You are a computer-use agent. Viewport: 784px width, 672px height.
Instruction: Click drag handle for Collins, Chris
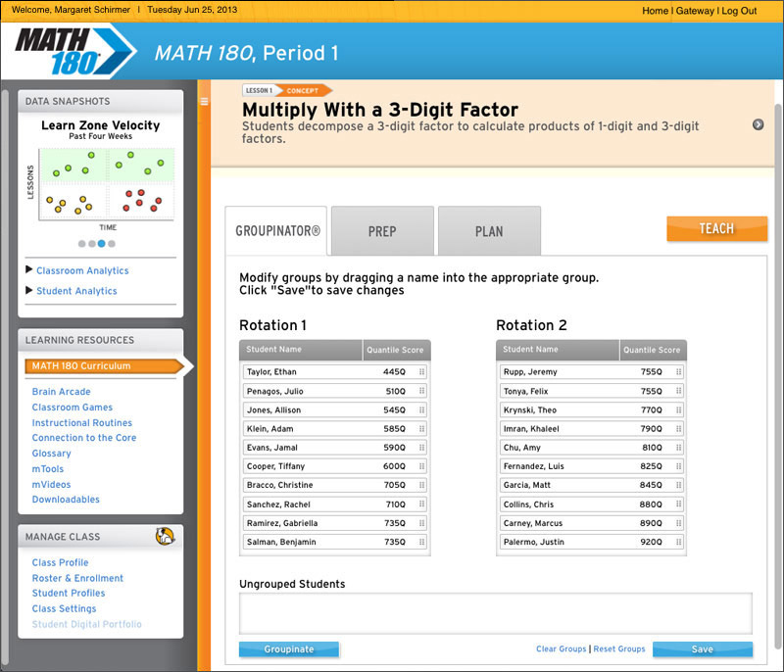(x=678, y=504)
